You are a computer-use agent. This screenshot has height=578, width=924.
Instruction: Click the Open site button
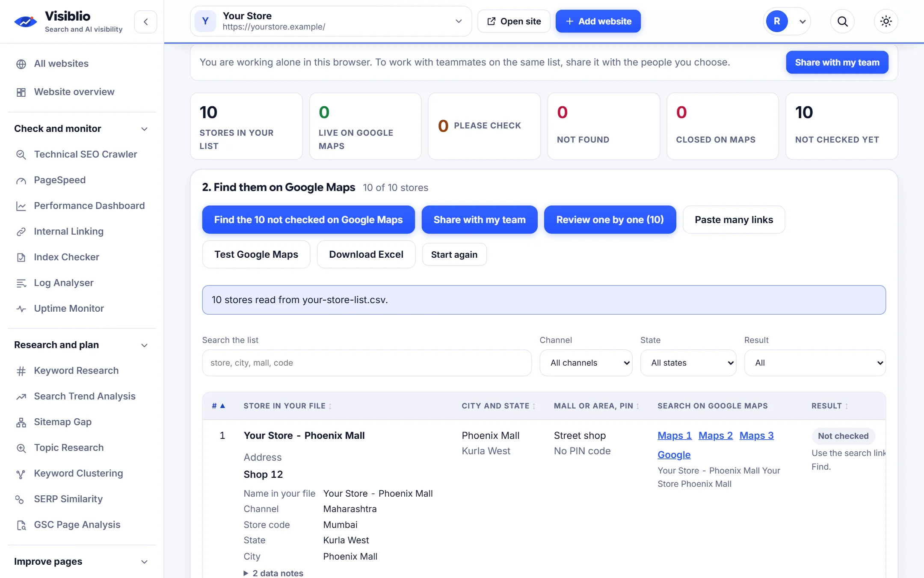(514, 21)
